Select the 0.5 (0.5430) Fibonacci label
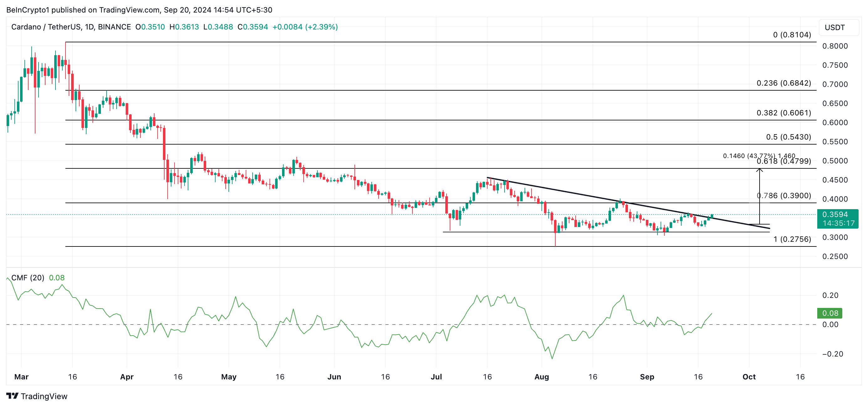868x407 pixels. pyautogui.click(x=788, y=137)
